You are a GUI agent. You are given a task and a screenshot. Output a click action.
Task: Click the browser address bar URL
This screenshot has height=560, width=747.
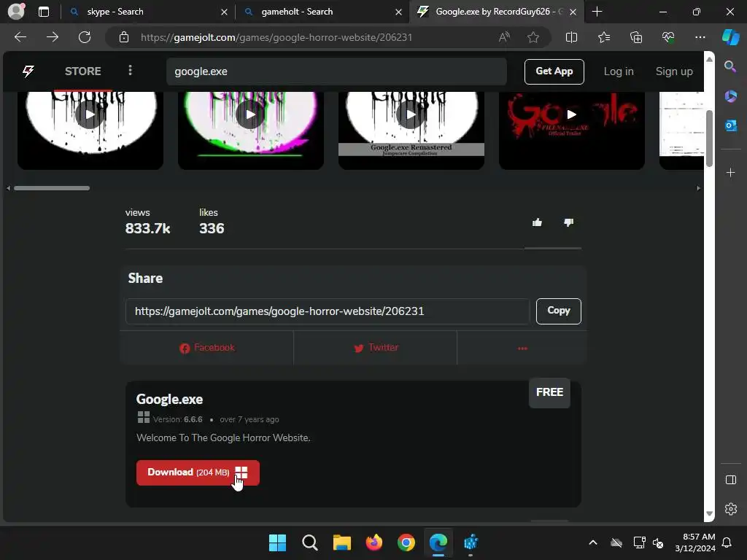[x=276, y=37]
